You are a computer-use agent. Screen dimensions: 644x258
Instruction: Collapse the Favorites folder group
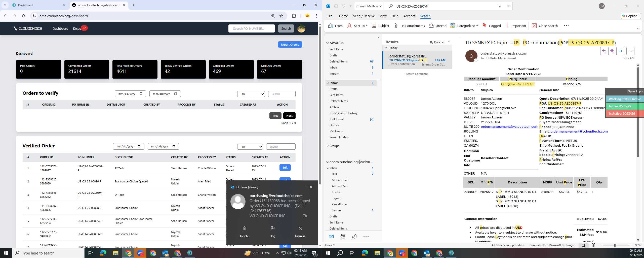[x=328, y=43]
